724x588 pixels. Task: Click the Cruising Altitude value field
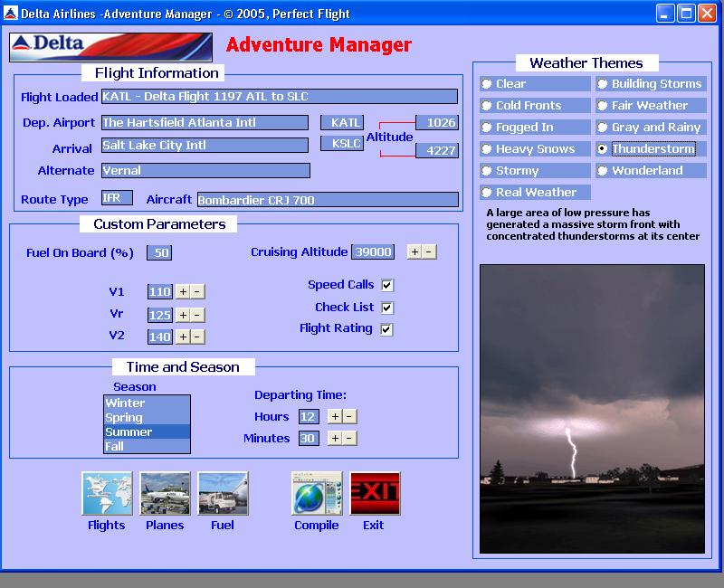(373, 252)
